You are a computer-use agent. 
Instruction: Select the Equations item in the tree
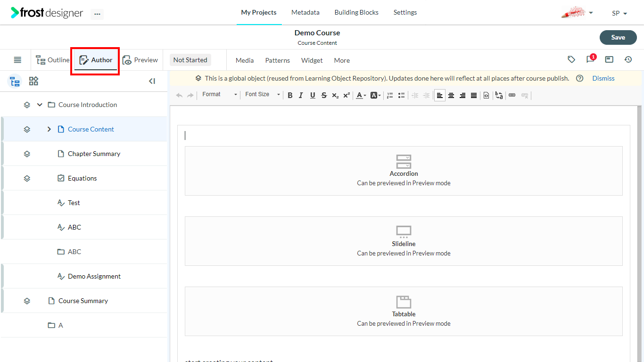[83, 178]
